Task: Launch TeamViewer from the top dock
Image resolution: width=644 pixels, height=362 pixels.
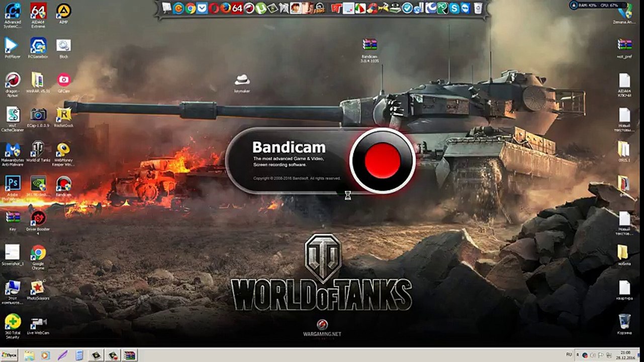Action: 466,8
